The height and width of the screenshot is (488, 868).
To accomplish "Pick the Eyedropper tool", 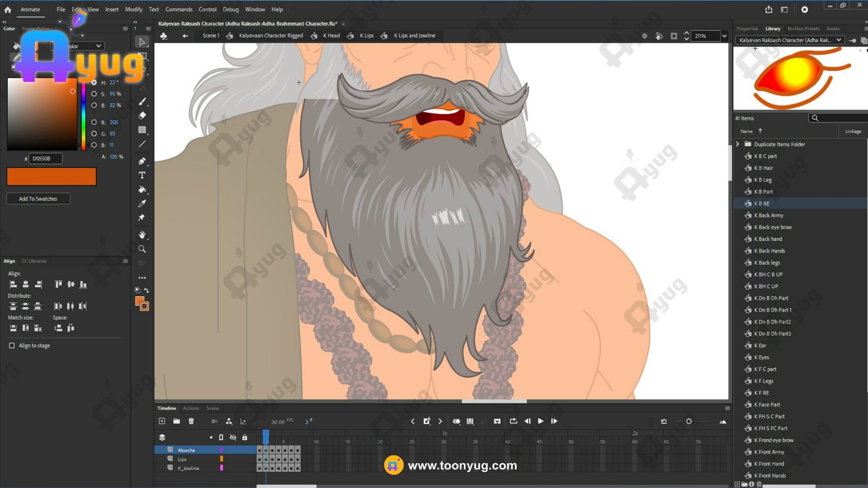I will click(x=142, y=204).
